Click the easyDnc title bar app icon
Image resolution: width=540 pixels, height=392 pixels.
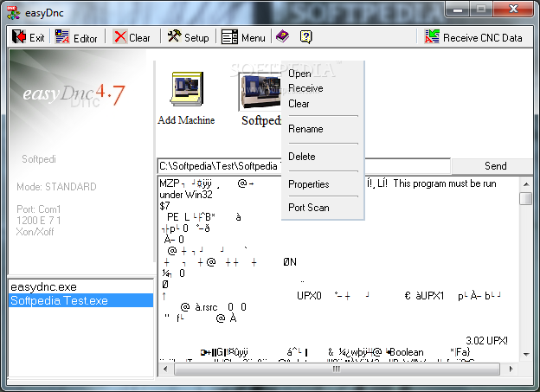point(14,13)
